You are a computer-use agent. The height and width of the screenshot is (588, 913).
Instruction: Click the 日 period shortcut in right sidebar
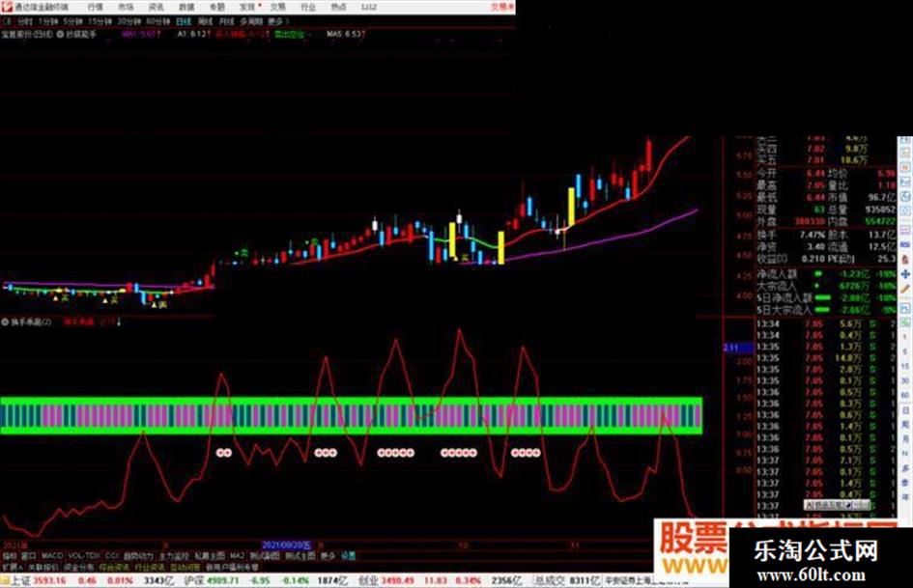click(905, 410)
